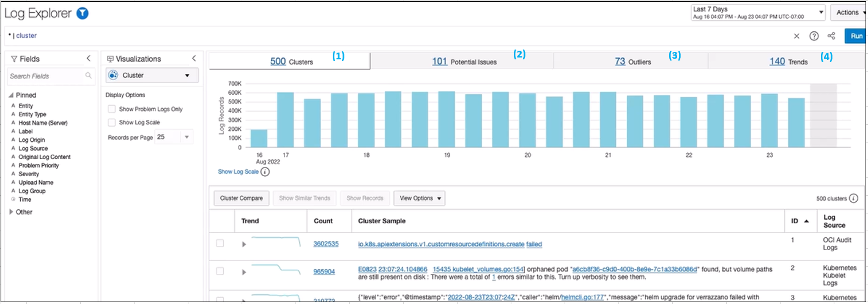
Task: Collapse the Visualizations panel with its chevron
Action: point(194,59)
